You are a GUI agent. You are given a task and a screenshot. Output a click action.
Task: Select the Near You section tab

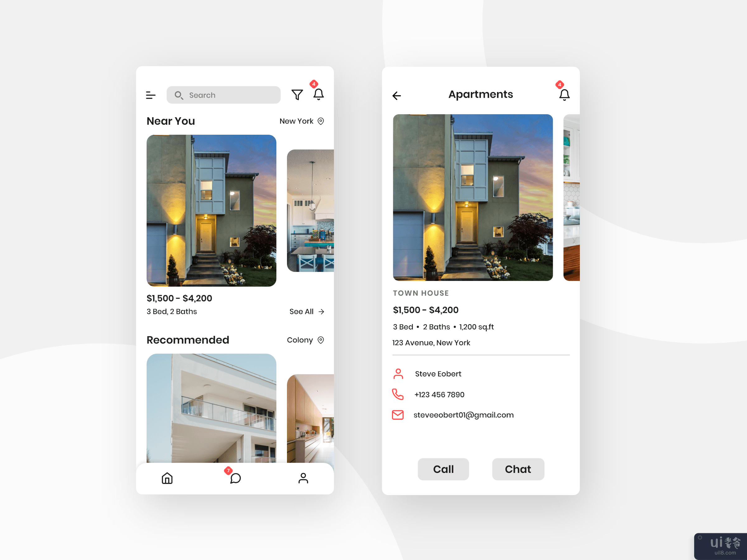click(171, 121)
